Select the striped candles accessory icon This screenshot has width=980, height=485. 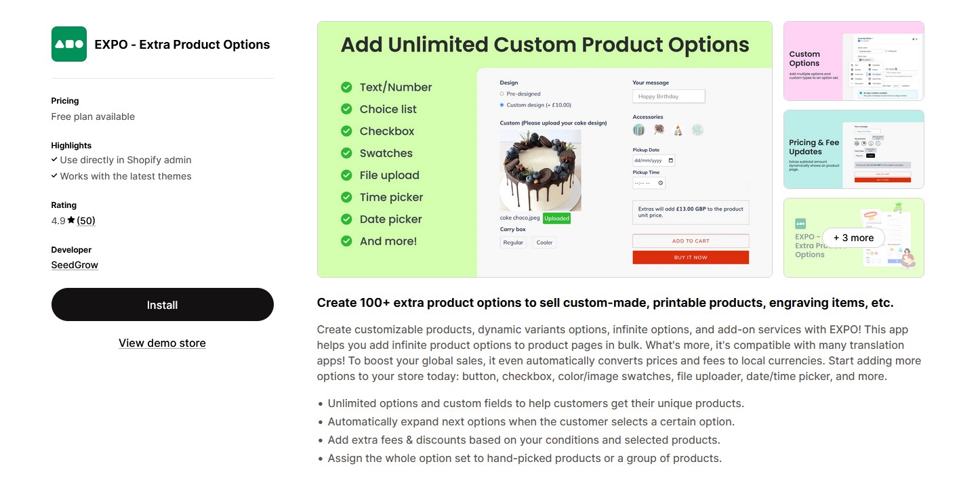(x=638, y=130)
